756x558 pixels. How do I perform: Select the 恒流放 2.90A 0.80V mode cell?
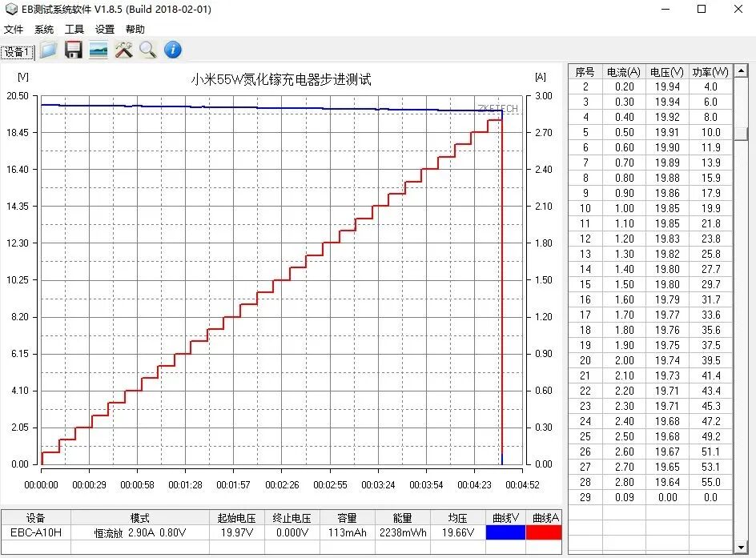(140, 533)
